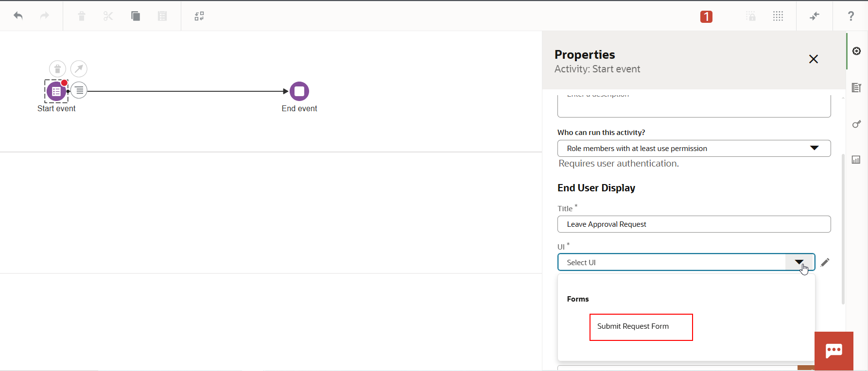Toggle the dotted grid icon in the toolbar
The height and width of the screenshot is (371, 868).
778,16
